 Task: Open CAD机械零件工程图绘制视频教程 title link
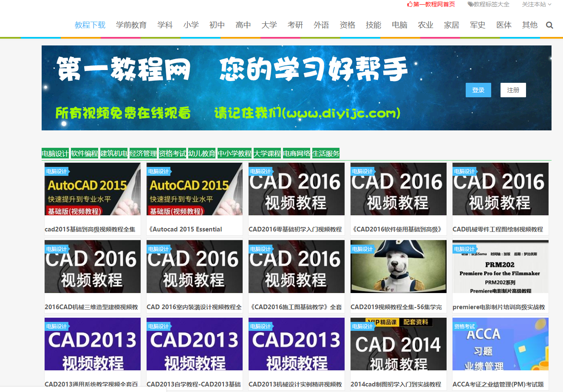pyautogui.click(x=498, y=229)
